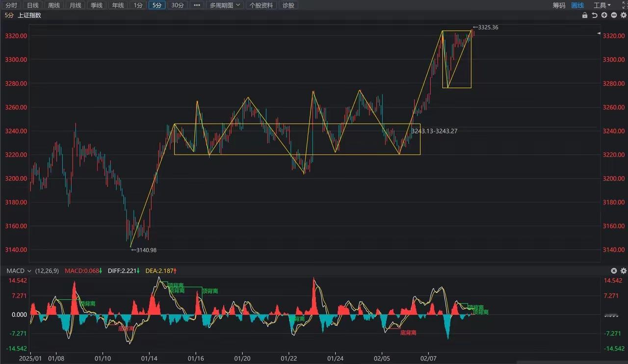This screenshot has width=628, height=364.
Task: Click the 3140.98 low price label
Action: [144, 250]
